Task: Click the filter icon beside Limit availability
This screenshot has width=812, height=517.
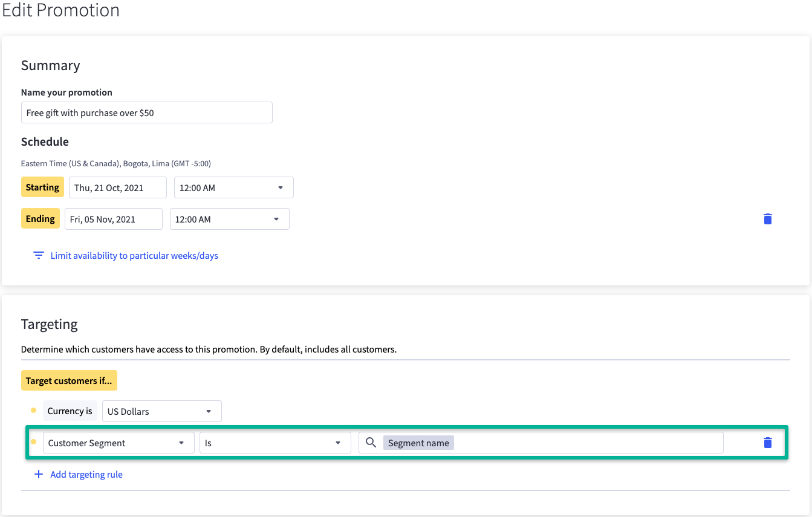Action: point(39,255)
